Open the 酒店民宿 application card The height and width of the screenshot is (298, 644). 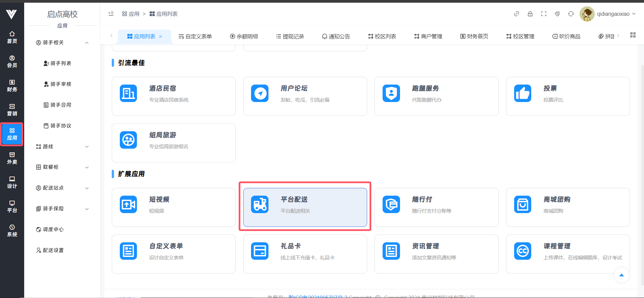coord(174,96)
